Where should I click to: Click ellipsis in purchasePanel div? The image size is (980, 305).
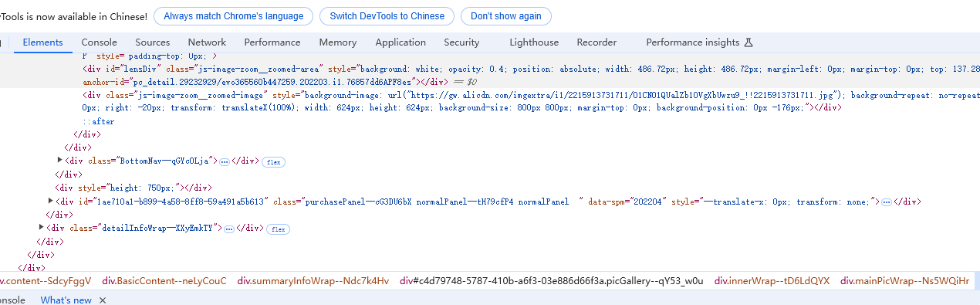(887, 202)
